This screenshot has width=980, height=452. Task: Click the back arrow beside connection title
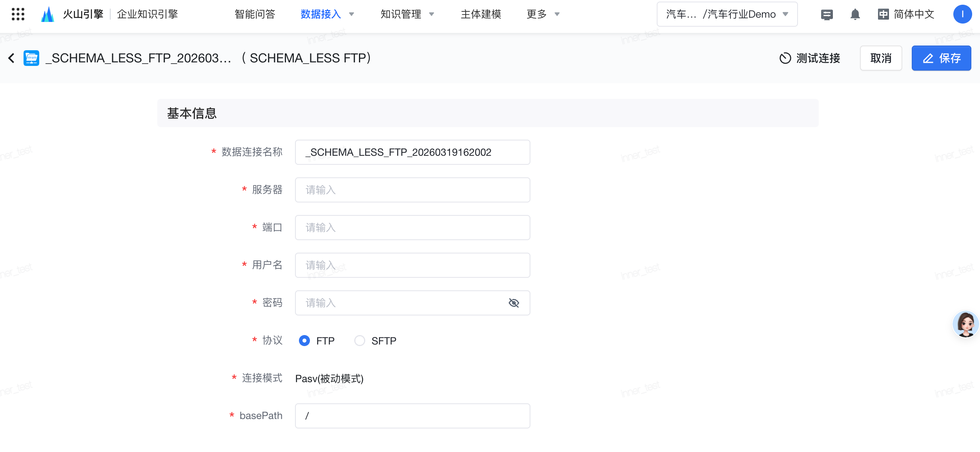pos(11,58)
